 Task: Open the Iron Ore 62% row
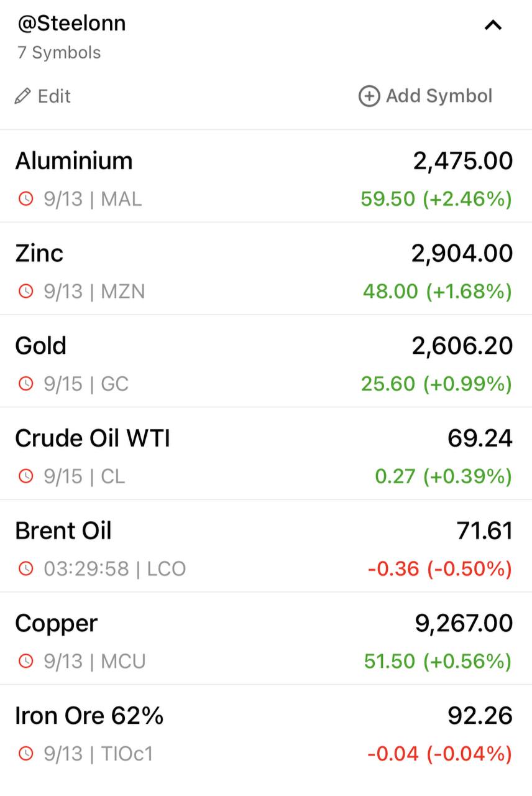click(x=266, y=731)
